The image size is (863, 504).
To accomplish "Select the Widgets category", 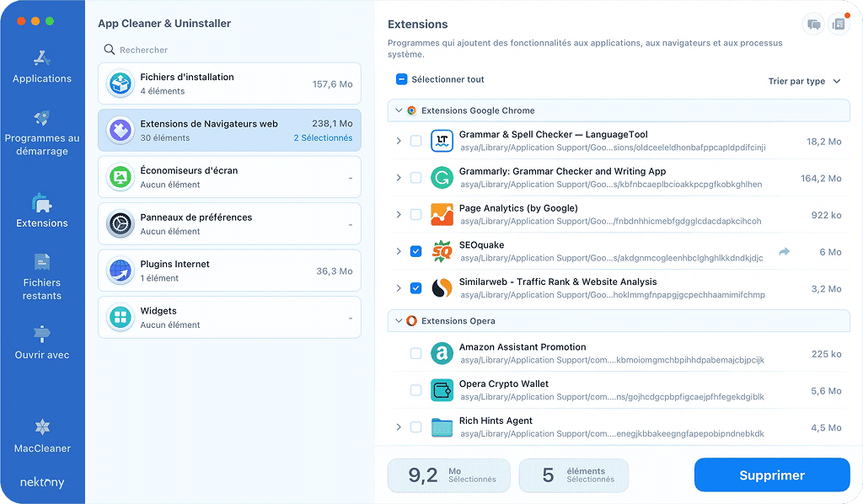I will pyautogui.click(x=229, y=318).
